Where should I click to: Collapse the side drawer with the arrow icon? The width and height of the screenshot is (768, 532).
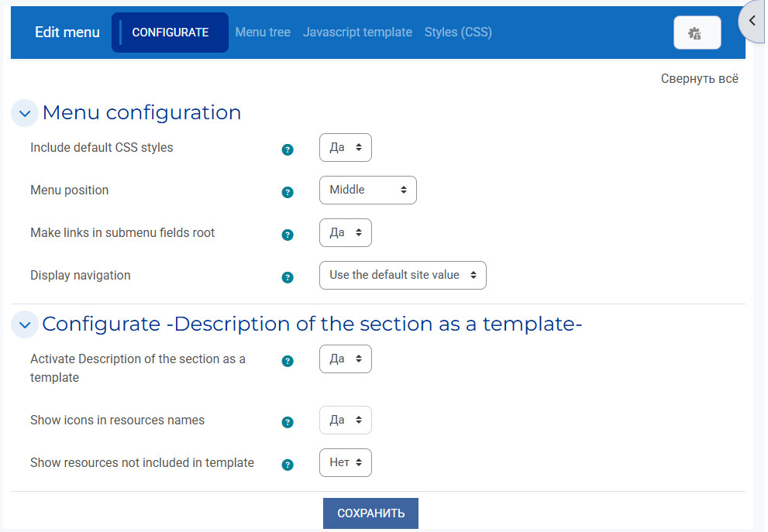[x=753, y=21]
